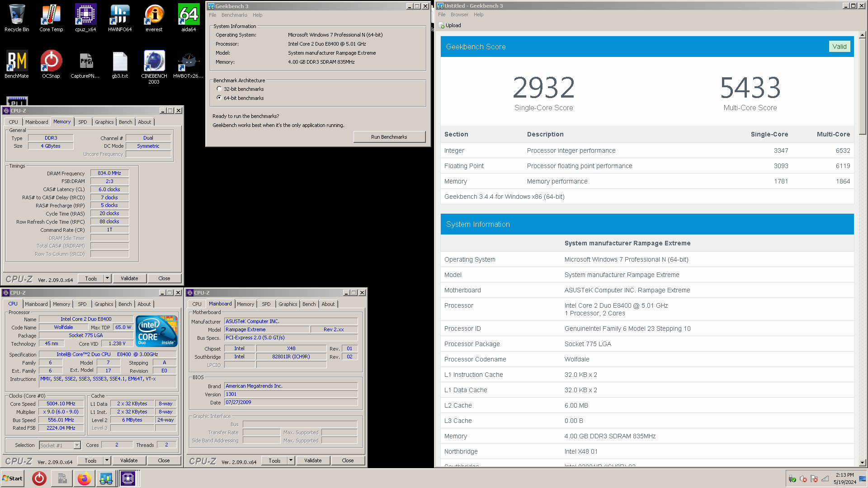Open Help menu in Untitled Geekbench window
This screenshot has height=488, width=868.
[x=478, y=14]
